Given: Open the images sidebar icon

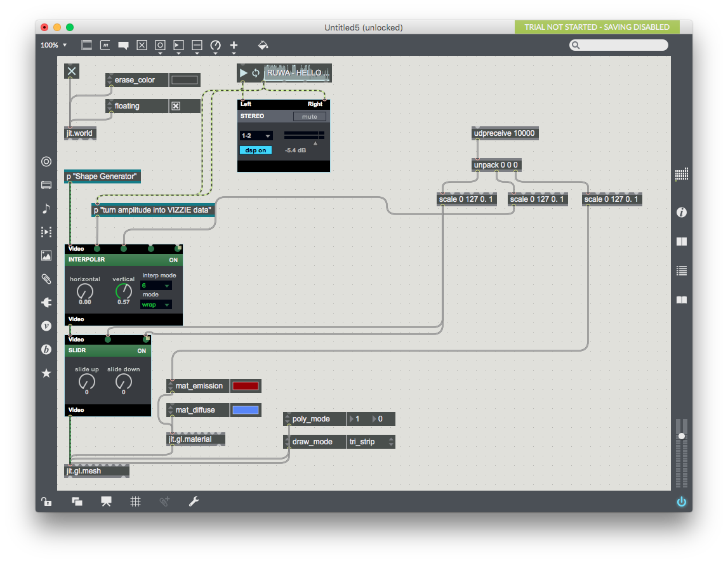Looking at the screenshot, I should point(46,255).
